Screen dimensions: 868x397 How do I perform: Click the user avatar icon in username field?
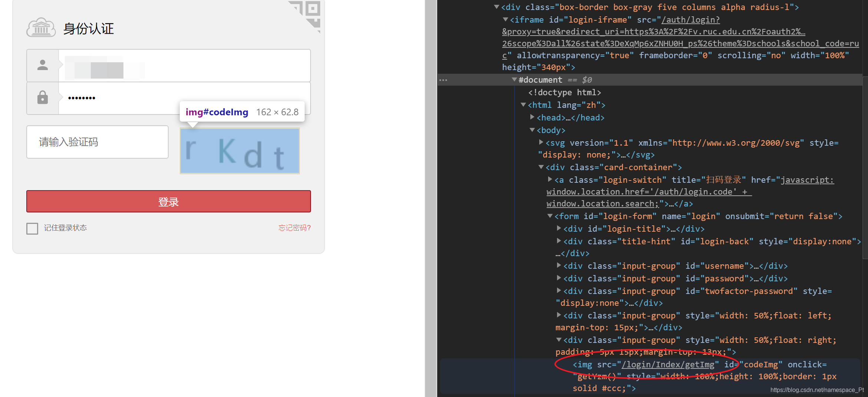click(x=43, y=66)
